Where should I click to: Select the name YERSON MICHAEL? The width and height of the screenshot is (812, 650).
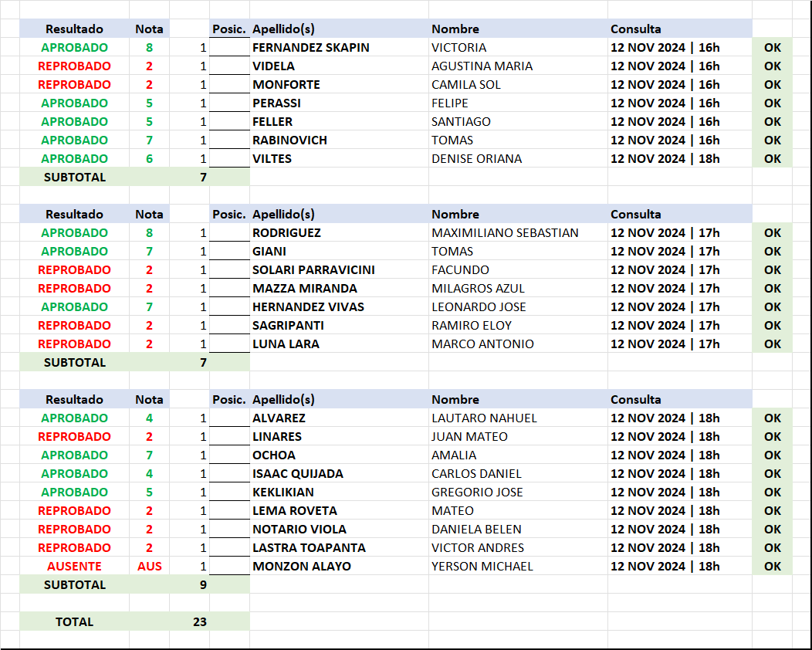click(482, 567)
